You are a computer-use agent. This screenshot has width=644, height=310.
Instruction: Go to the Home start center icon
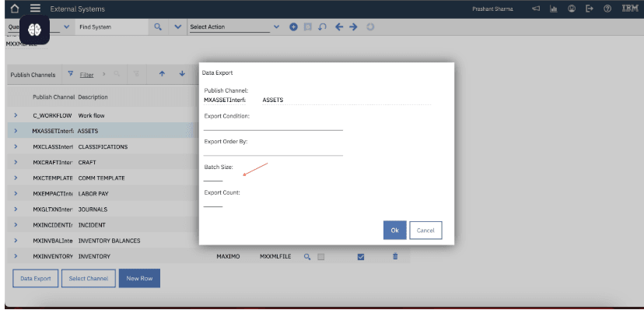coord(14,9)
